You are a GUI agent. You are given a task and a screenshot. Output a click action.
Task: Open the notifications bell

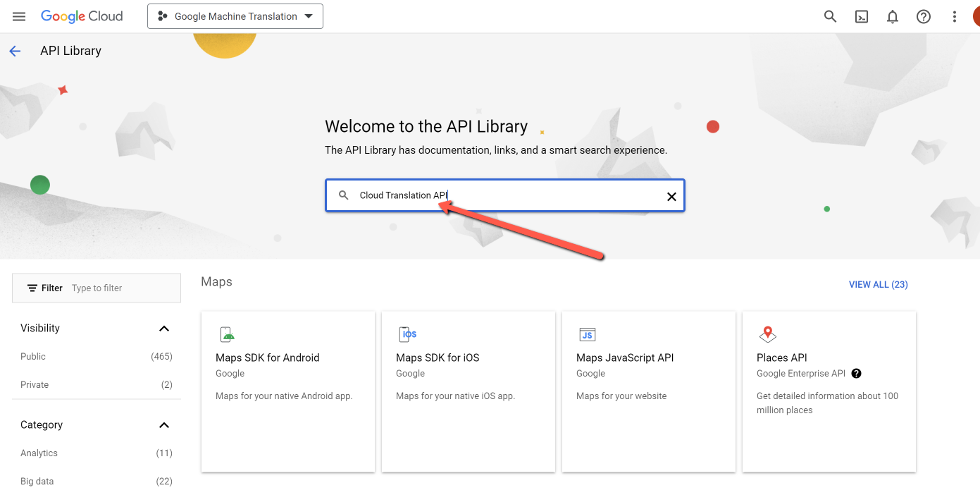coord(893,16)
